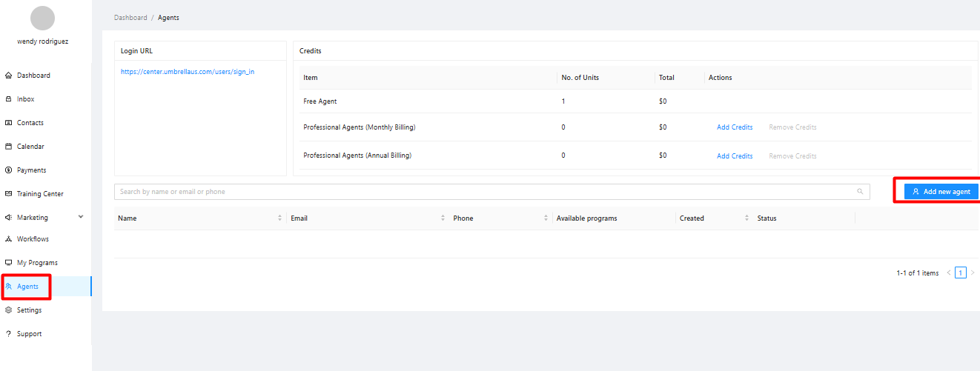Screen dimensions: 980x371
Task: Click the Add new agent button
Action: click(941, 192)
